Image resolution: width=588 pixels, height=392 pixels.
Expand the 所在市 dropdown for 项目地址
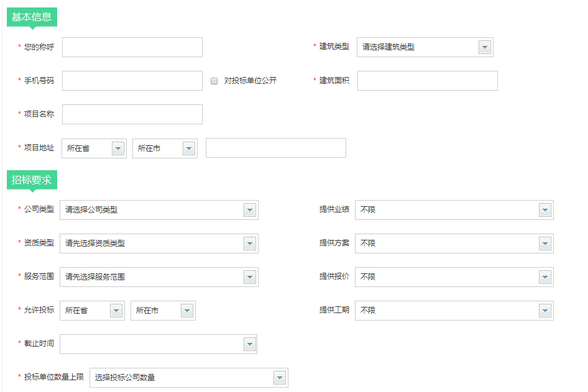click(165, 148)
